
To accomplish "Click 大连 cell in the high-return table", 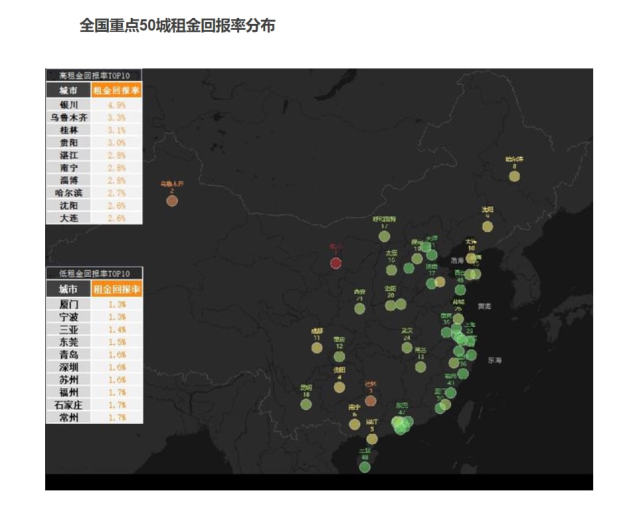I will coord(69,218).
